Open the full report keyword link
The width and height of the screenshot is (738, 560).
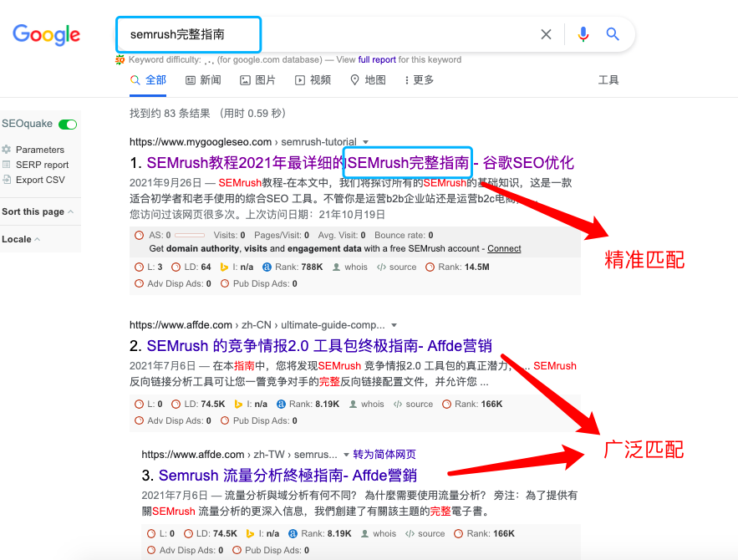click(x=377, y=60)
